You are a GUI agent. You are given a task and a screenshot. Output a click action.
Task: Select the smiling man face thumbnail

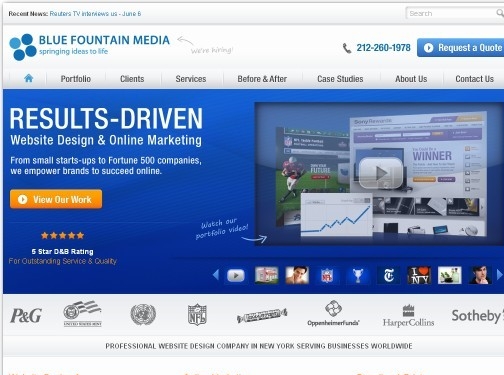click(x=297, y=275)
